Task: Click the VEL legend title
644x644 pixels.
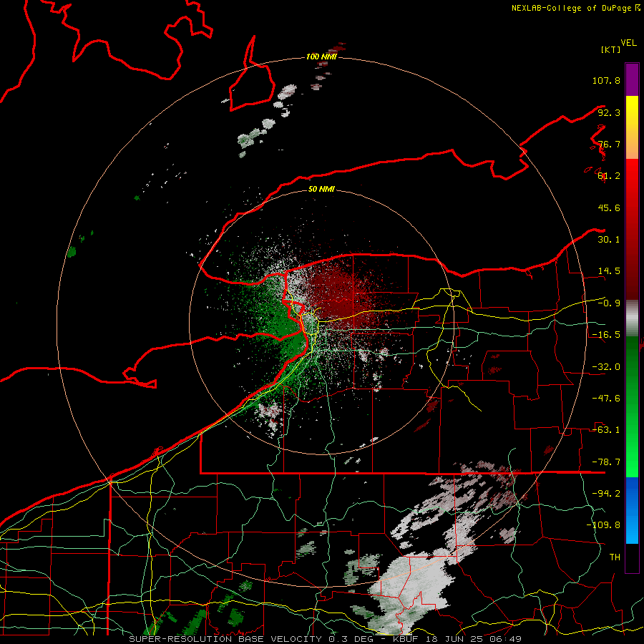Action: [x=628, y=43]
